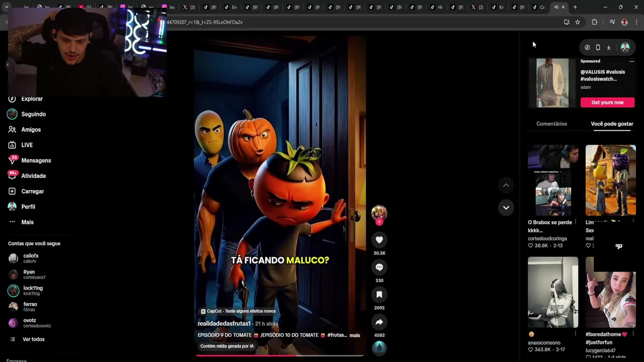
Task: Open Chrome three-dot menu
Action: click(636, 22)
